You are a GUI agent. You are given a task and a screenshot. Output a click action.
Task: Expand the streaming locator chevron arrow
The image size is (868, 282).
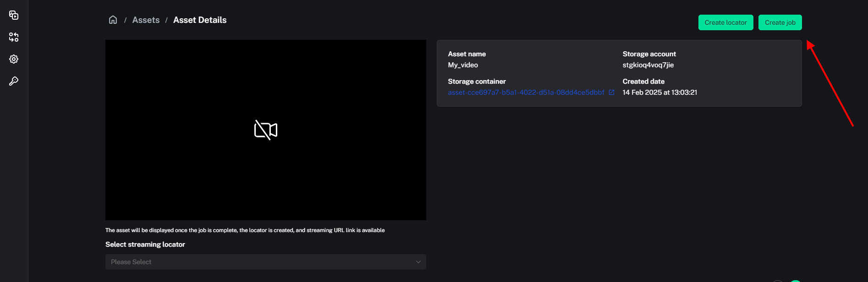418,262
